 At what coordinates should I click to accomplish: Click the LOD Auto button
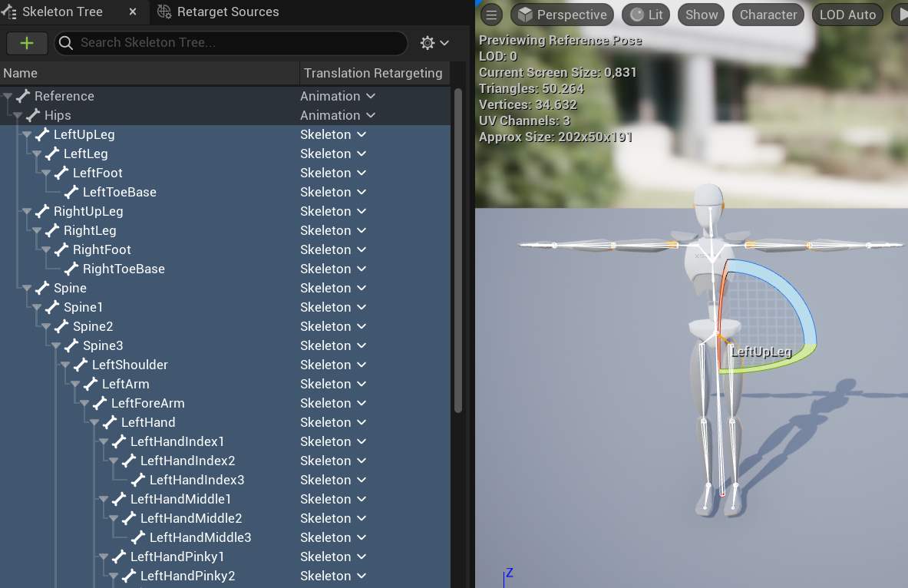coord(847,14)
